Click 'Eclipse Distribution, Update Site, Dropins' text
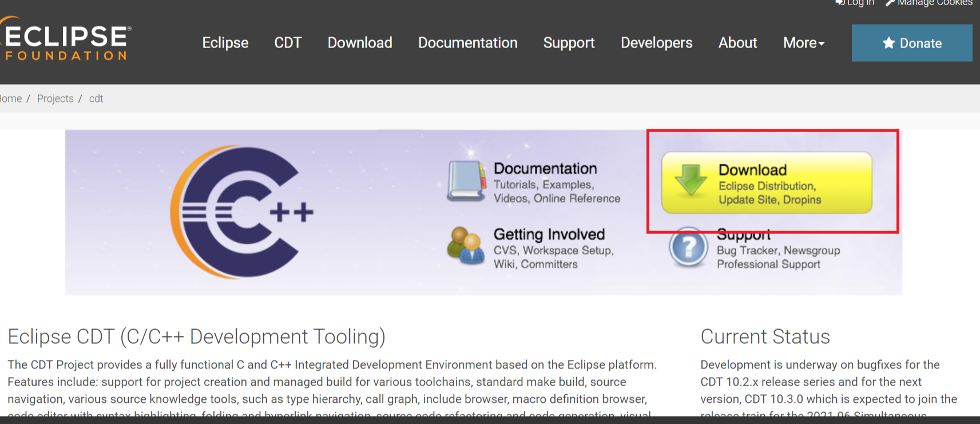The image size is (980, 424). tap(769, 193)
